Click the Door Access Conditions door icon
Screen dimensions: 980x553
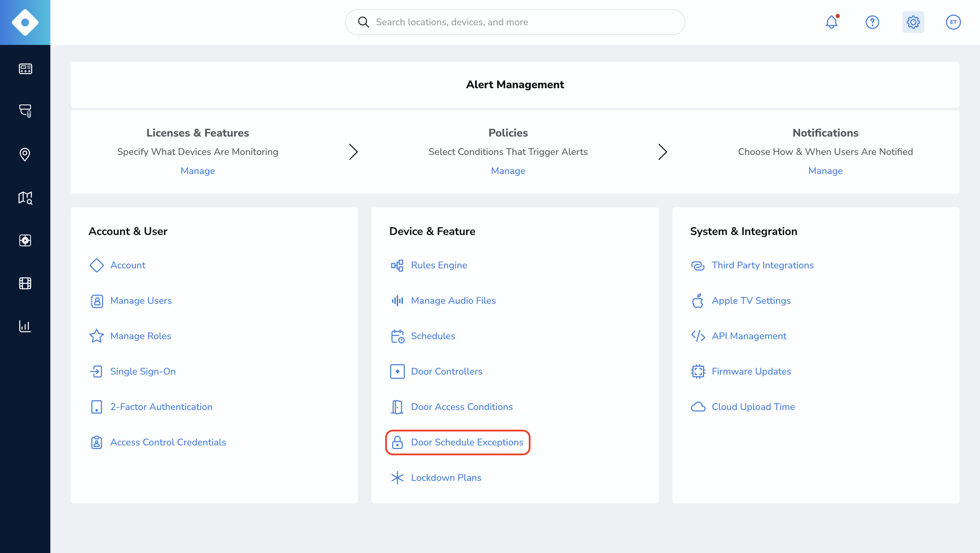(x=397, y=407)
